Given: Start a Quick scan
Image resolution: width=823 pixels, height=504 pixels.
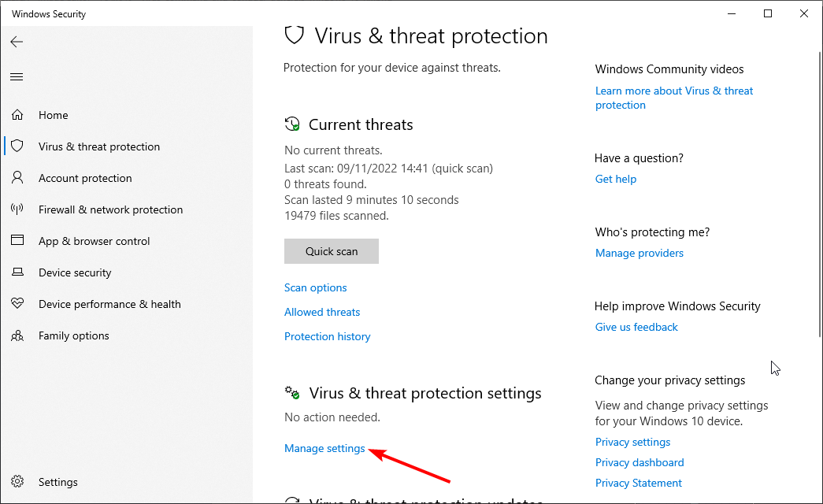Looking at the screenshot, I should (x=332, y=251).
